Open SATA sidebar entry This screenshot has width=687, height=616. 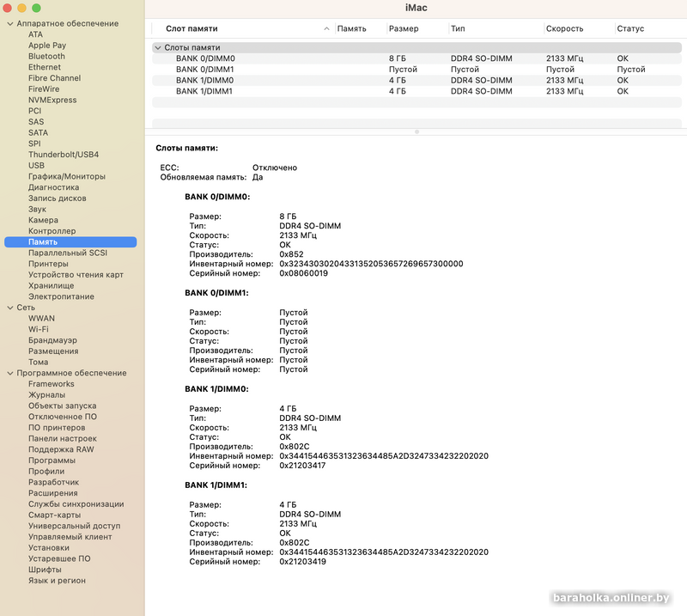click(x=38, y=132)
